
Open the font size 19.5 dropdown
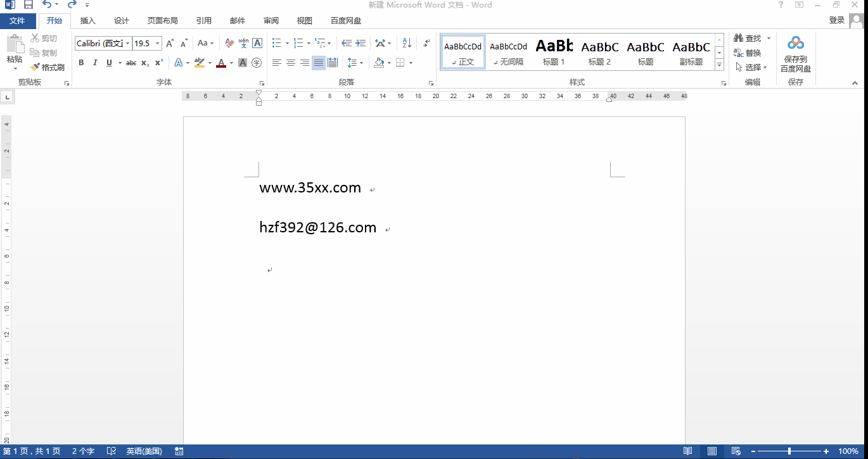[157, 44]
